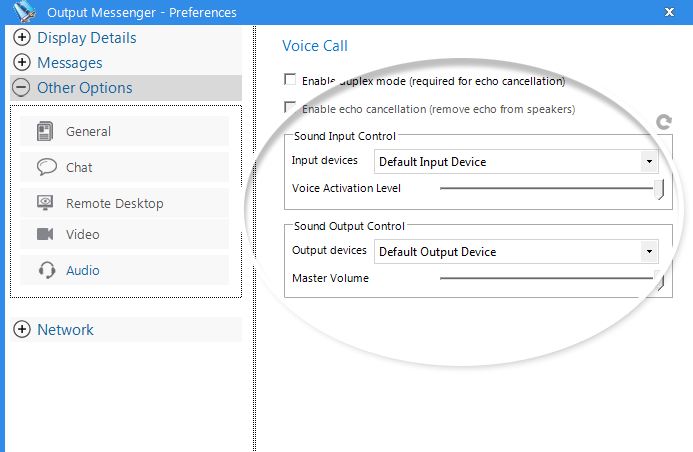Enable echo cancellation checkbox

coord(290,107)
